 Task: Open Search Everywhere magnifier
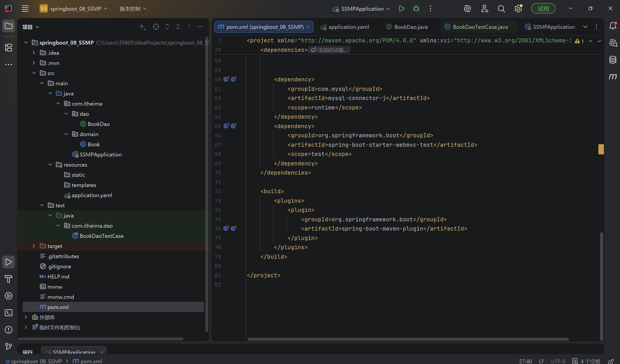click(501, 9)
